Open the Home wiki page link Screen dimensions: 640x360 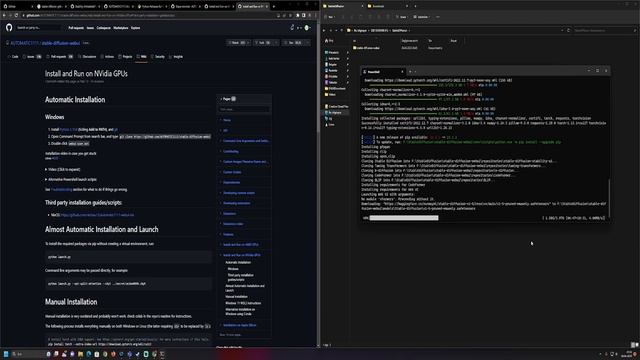point(227,120)
